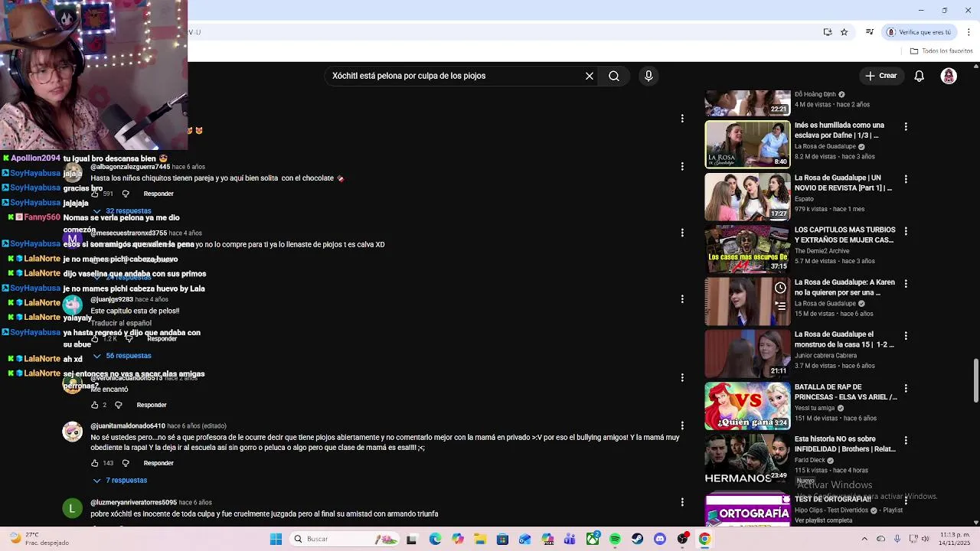This screenshot has width=980, height=551.
Task: Reply to the @albagonzalezguerra7445 comment
Action: (x=158, y=194)
